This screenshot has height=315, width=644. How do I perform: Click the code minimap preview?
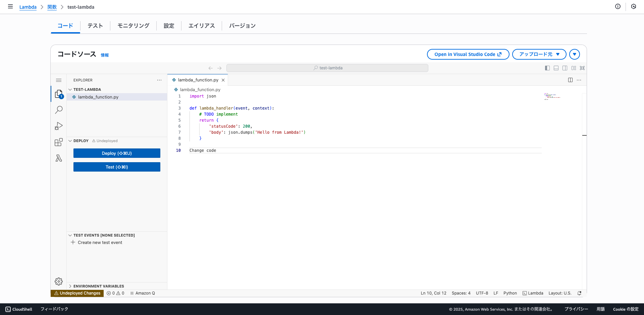click(x=552, y=97)
